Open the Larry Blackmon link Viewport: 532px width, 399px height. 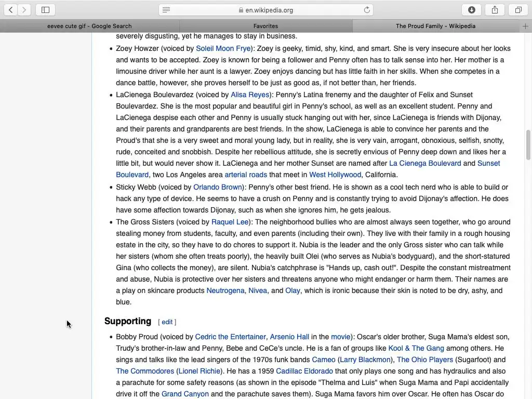click(x=365, y=360)
